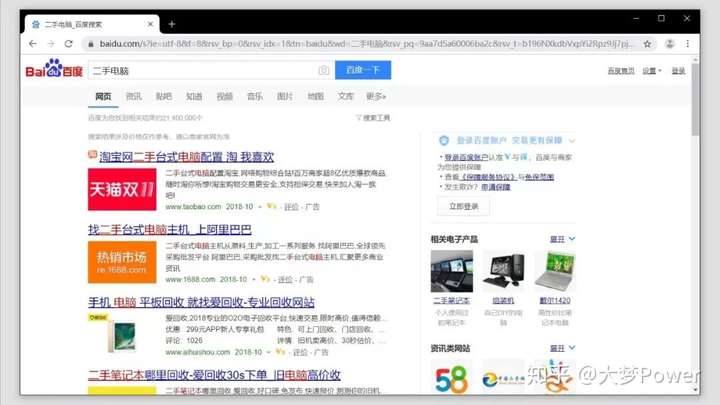The height and width of the screenshot is (405, 720).
Task: Click the V badge icon beside taobao.com
Action: (271, 207)
